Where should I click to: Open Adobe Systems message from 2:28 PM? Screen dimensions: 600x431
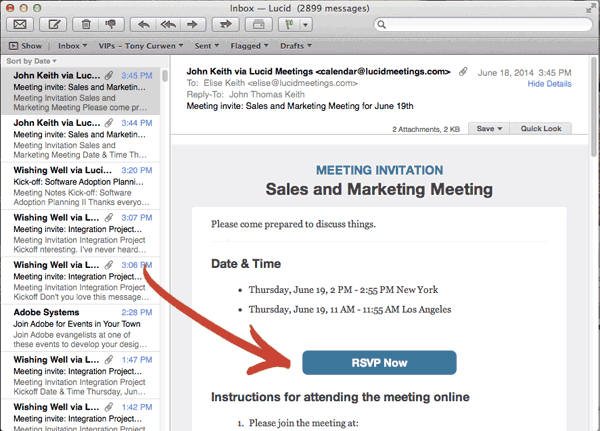click(x=80, y=328)
